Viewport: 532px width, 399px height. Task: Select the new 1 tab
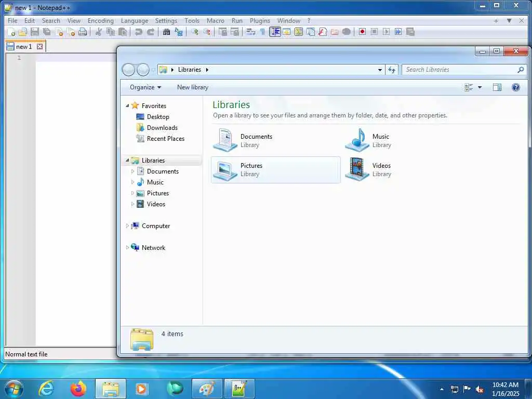24,46
